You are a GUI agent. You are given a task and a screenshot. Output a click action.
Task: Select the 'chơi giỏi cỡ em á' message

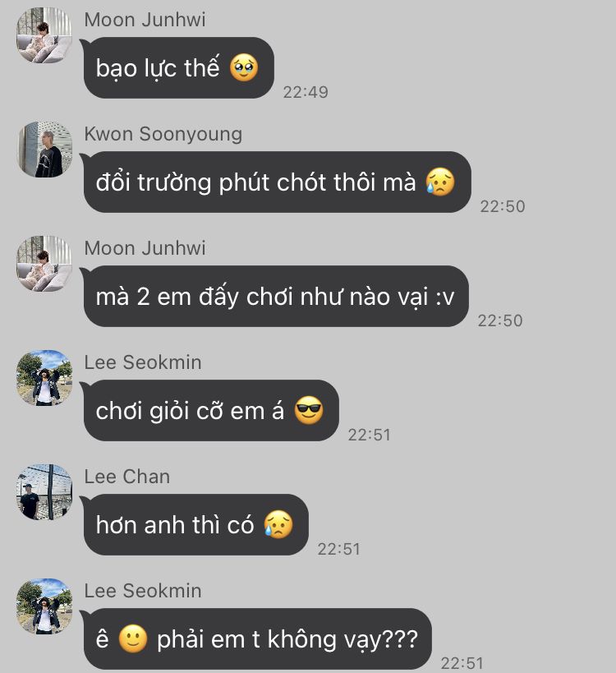tap(210, 410)
